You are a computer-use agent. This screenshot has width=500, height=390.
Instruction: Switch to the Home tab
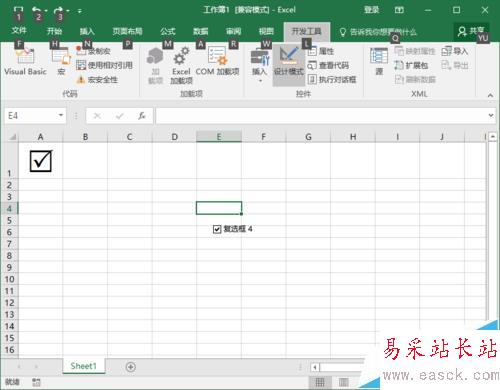pyautogui.click(x=54, y=31)
